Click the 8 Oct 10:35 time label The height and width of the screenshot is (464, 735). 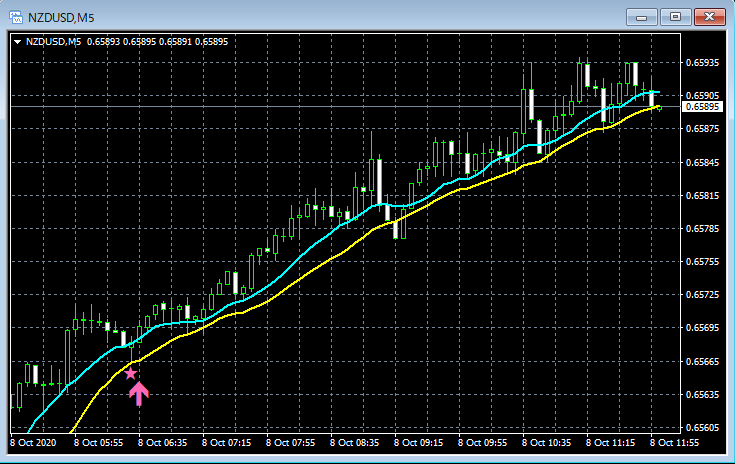[546, 442]
